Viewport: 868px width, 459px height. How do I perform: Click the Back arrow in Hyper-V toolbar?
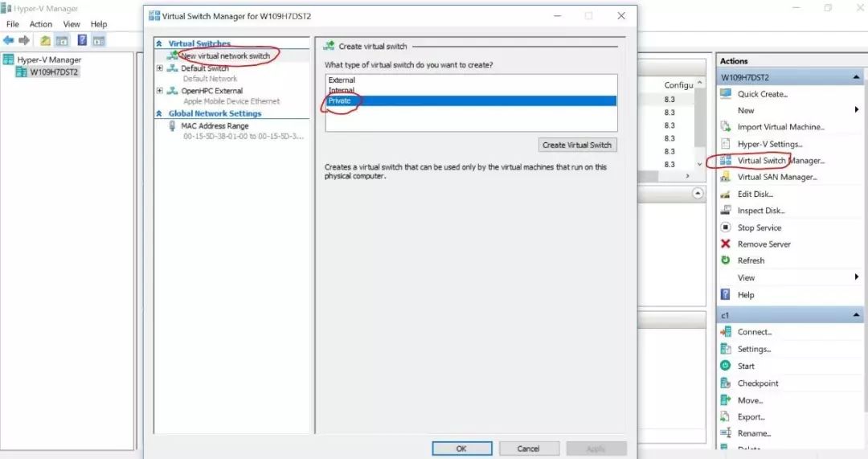(x=8, y=40)
